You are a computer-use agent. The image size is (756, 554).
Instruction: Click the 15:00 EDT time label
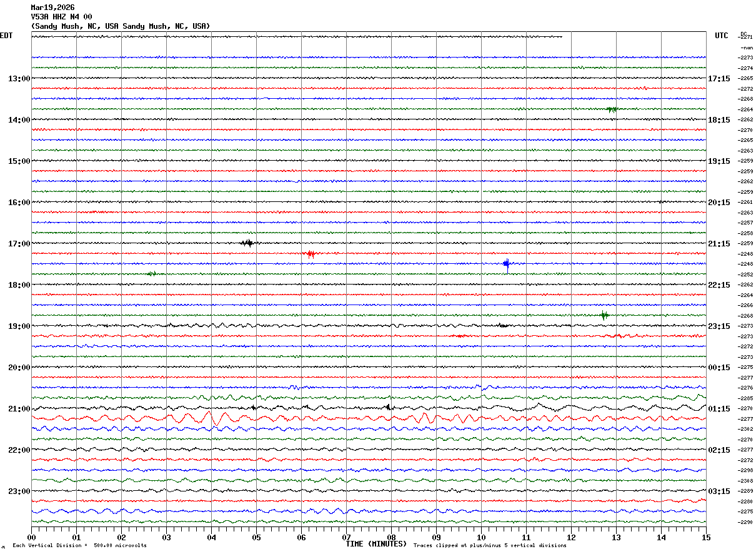(19, 161)
